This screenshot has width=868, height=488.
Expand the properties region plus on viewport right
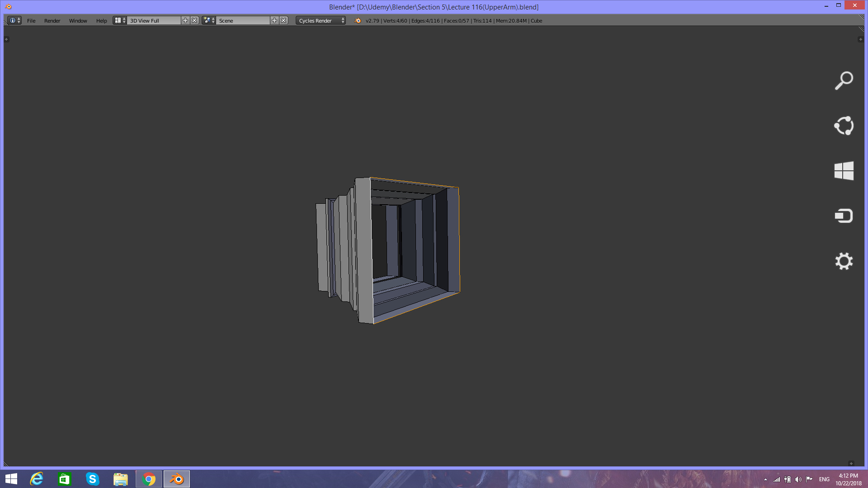(860, 39)
